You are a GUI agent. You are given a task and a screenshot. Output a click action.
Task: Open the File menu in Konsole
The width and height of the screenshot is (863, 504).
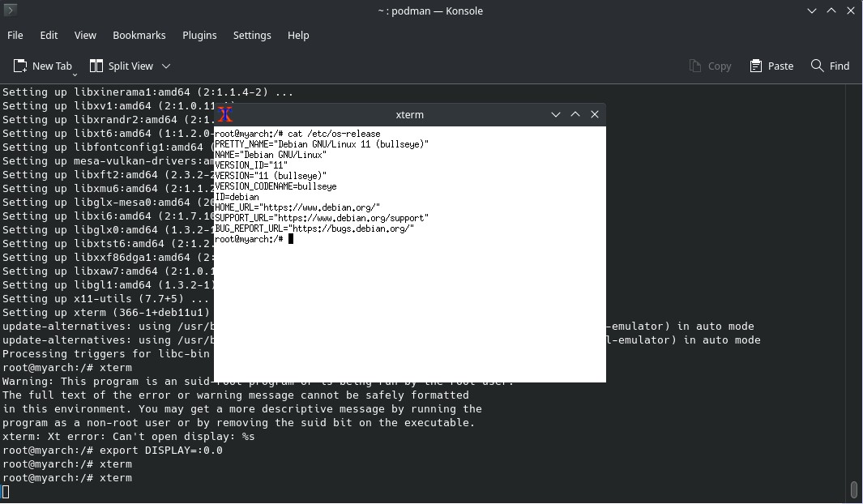click(15, 35)
